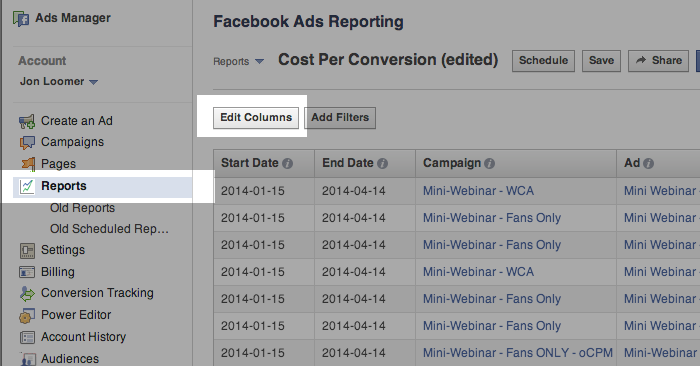This screenshot has height=366, width=700.
Task: Open Mini-Webinar - Fans ONLY - oCPM campaign
Action: click(x=518, y=353)
